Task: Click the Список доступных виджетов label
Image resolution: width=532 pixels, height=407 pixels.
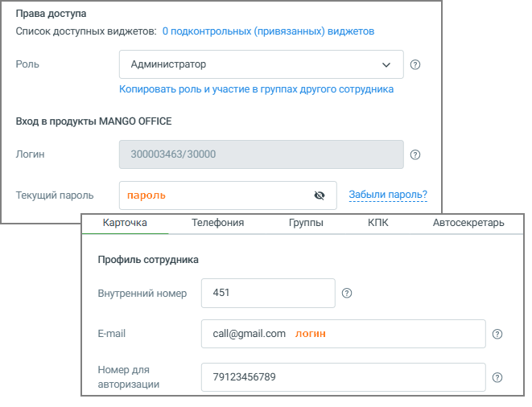Action: (x=86, y=31)
